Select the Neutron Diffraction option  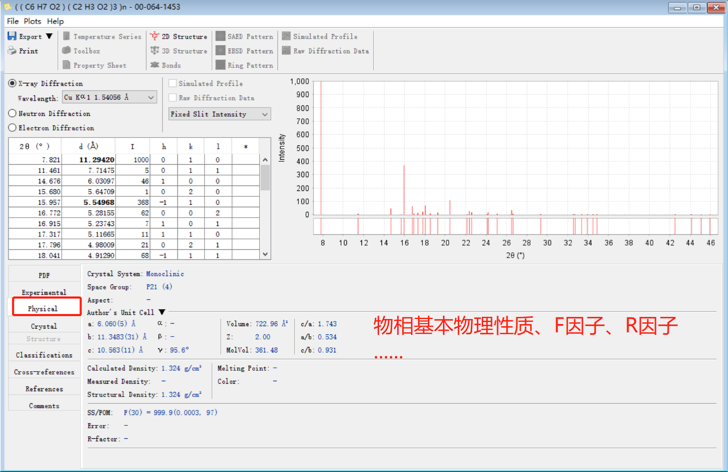tap(13, 114)
